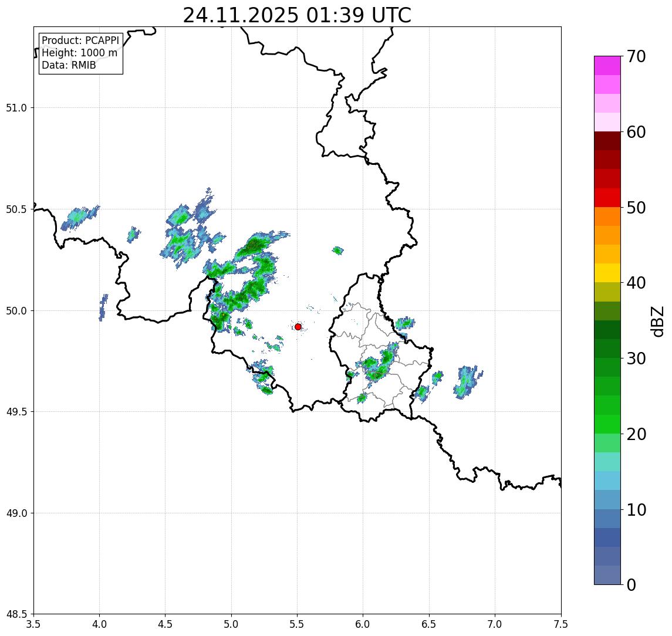Click the 'Data: RMIB' legend text
This screenshot has width=672, height=636.
pos(69,65)
